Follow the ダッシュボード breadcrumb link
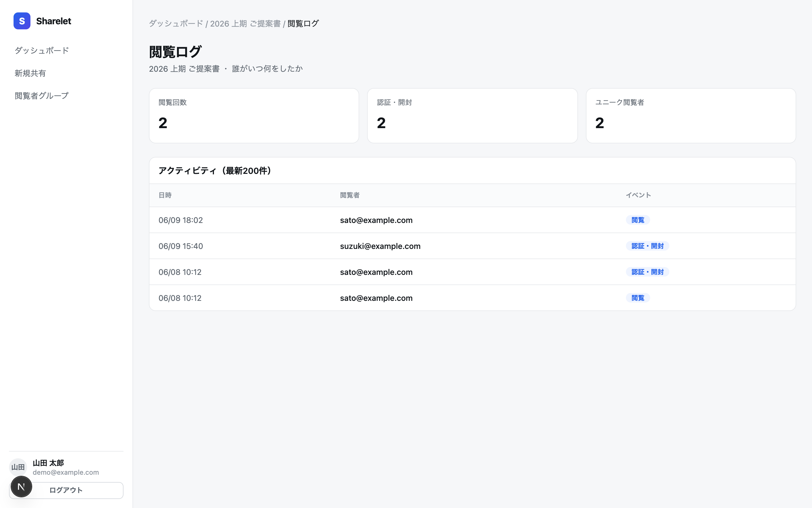Screen dimensions: 812x508 [176, 23]
